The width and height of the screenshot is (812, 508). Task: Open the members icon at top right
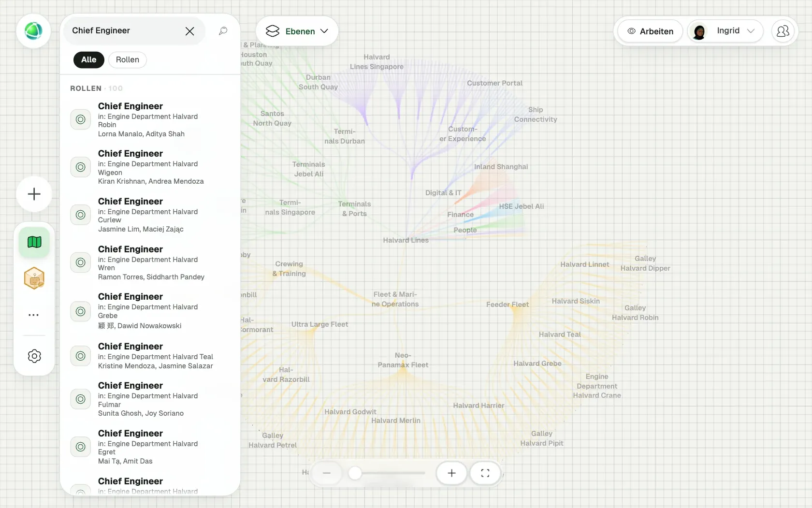[x=783, y=31]
